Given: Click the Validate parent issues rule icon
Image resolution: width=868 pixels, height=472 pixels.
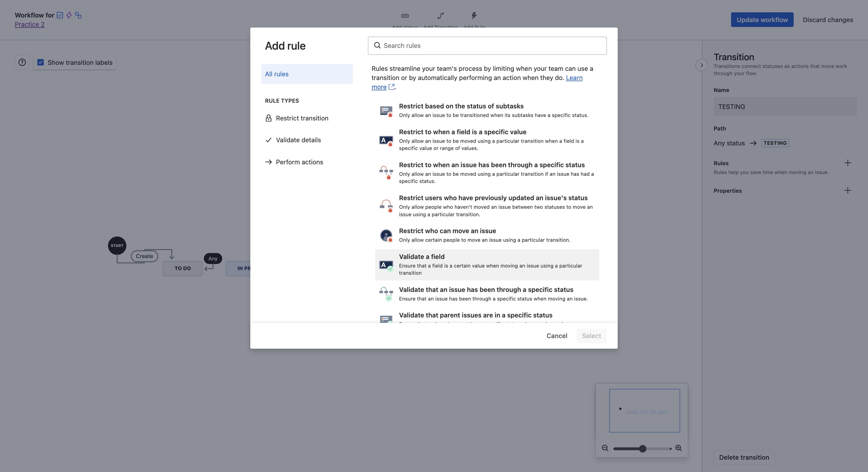Looking at the screenshot, I should 386,319.
